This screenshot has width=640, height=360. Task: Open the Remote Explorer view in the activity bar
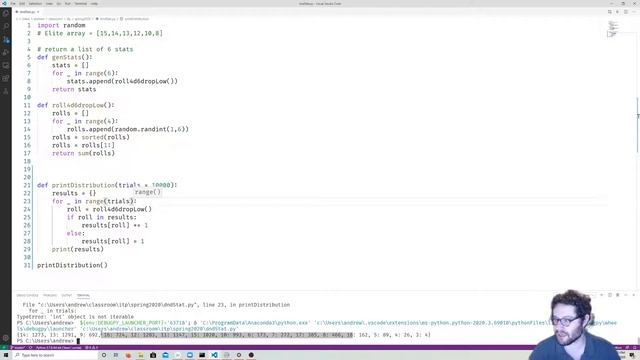coord(6,65)
